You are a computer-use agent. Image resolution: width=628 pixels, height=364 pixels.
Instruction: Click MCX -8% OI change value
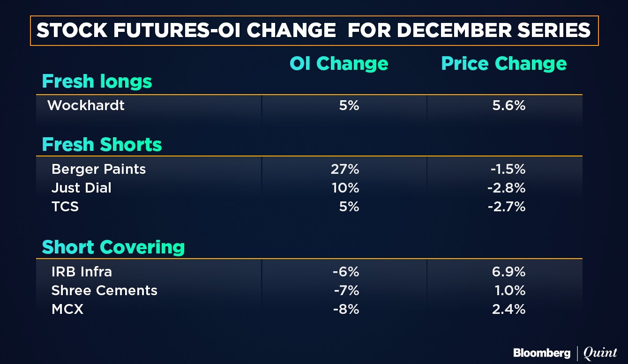(346, 309)
